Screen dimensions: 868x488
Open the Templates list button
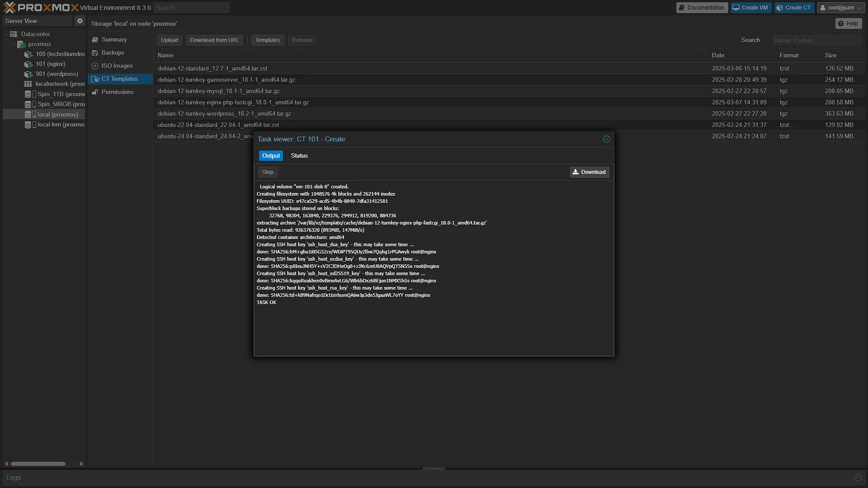(x=268, y=40)
